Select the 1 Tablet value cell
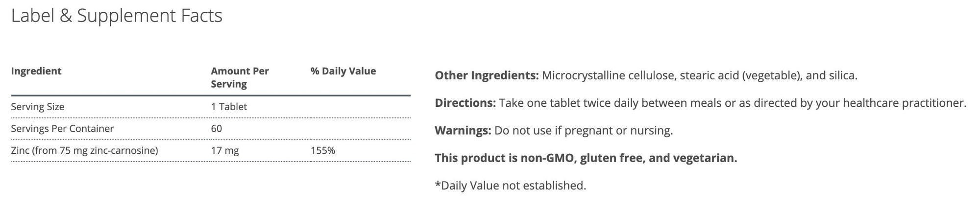980x213 pixels. [229, 107]
